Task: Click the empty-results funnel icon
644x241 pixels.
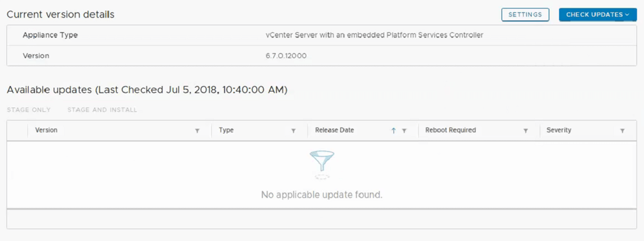Action: 322,161
